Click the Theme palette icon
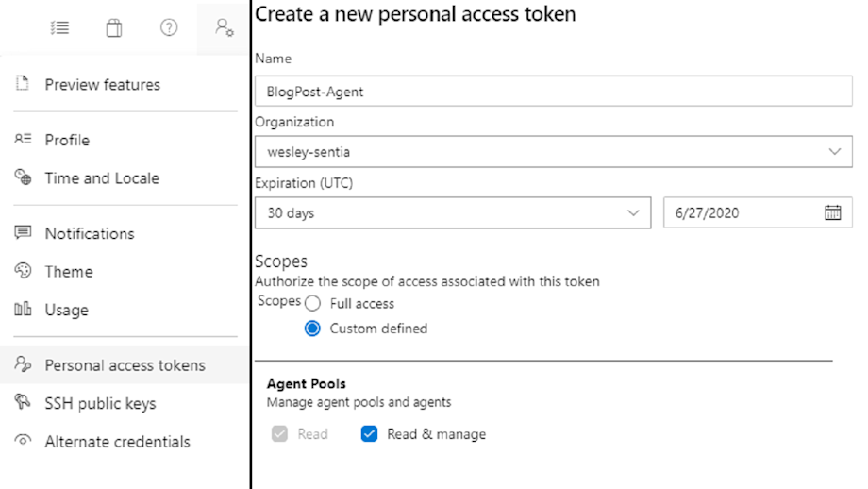This screenshot has width=868, height=489. tap(23, 271)
